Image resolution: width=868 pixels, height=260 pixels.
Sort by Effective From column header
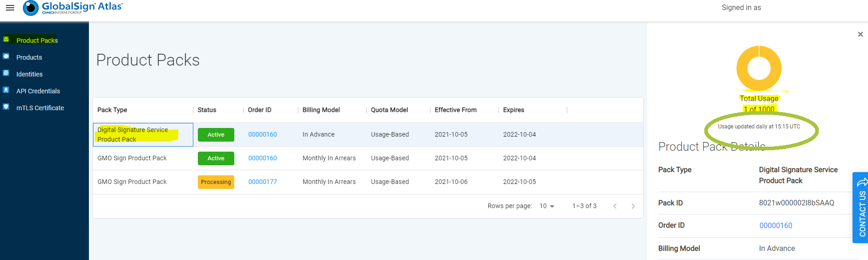click(x=455, y=110)
